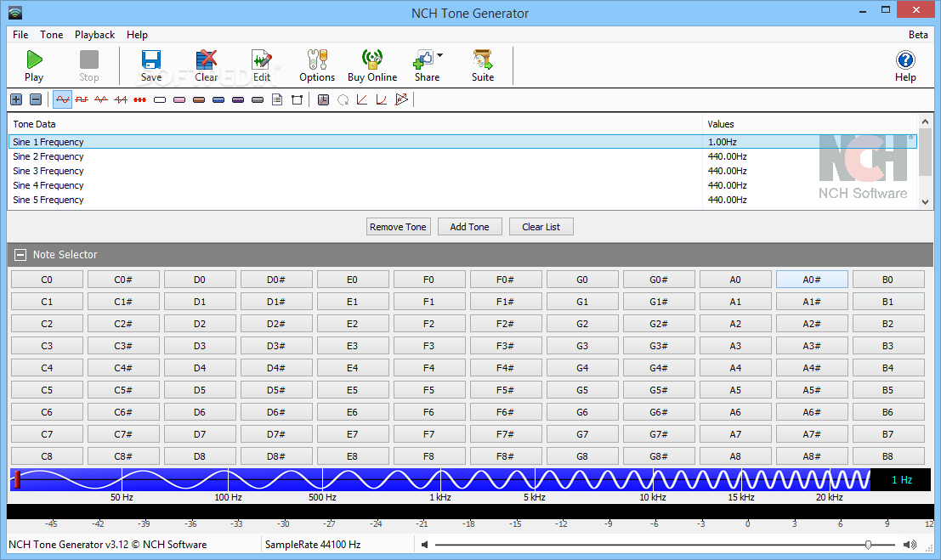Open the File menu
The height and width of the screenshot is (560, 941).
tap(20, 35)
